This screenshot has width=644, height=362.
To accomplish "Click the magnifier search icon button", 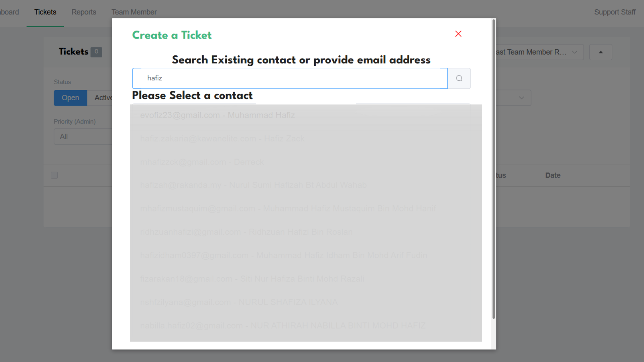I will (459, 78).
